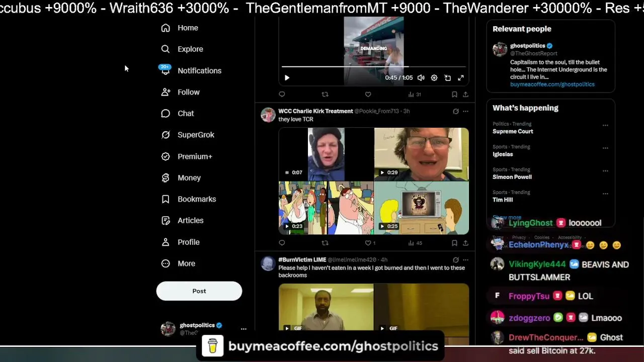This screenshot has height=362, width=644.
Task: Open the 3h timestamp on the TCR post
Action: [x=407, y=111]
